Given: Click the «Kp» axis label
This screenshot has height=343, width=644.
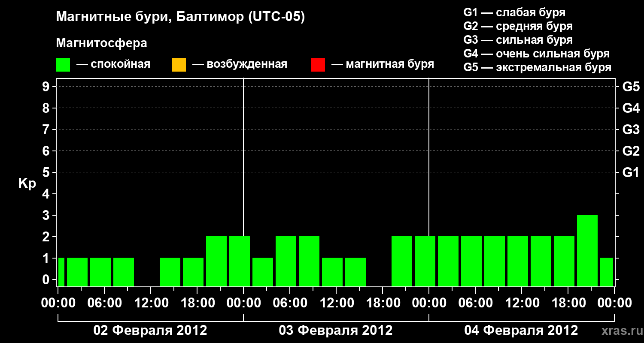Looking at the screenshot, I should click(27, 184).
